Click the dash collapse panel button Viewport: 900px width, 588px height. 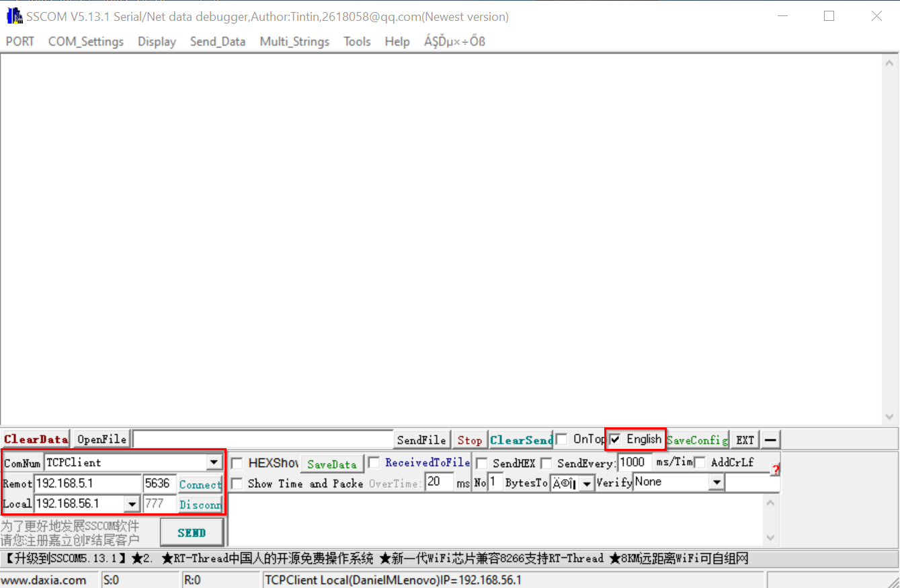[771, 440]
